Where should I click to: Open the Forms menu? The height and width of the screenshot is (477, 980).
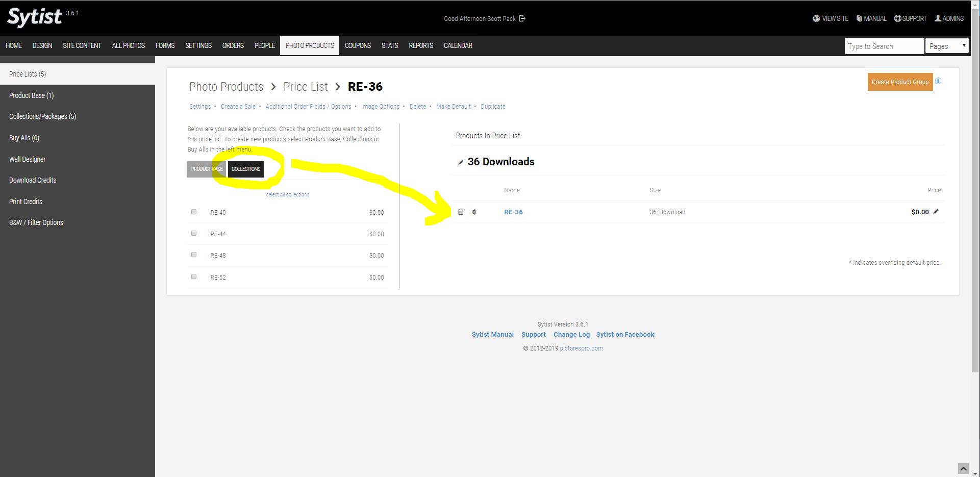[165, 45]
